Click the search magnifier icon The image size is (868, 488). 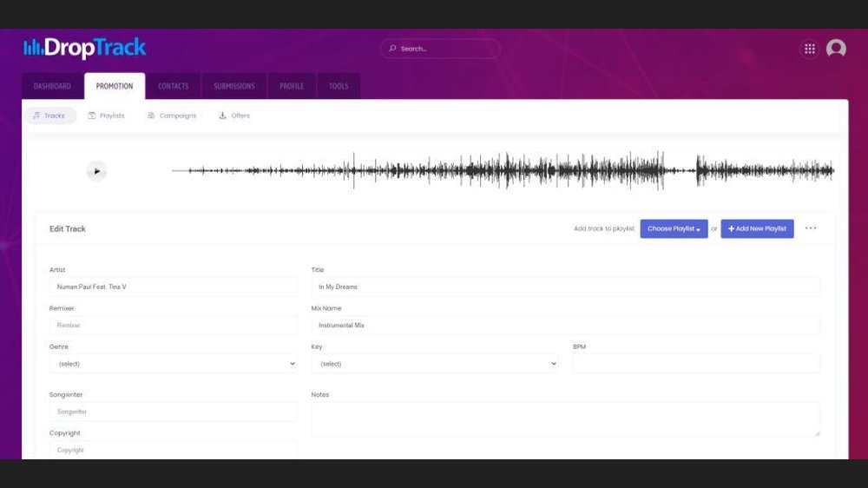pyautogui.click(x=392, y=49)
